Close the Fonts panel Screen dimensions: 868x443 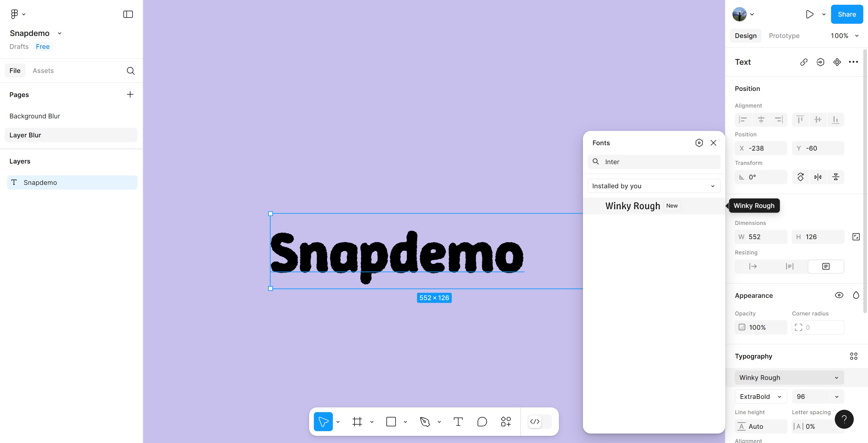[x=713, y=143]
